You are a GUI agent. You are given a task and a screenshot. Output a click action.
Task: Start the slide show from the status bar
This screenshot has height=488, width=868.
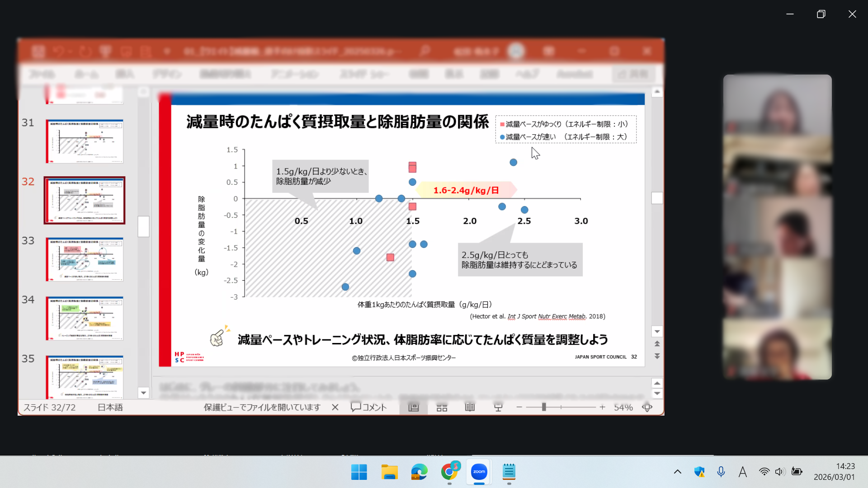point(498,407)
